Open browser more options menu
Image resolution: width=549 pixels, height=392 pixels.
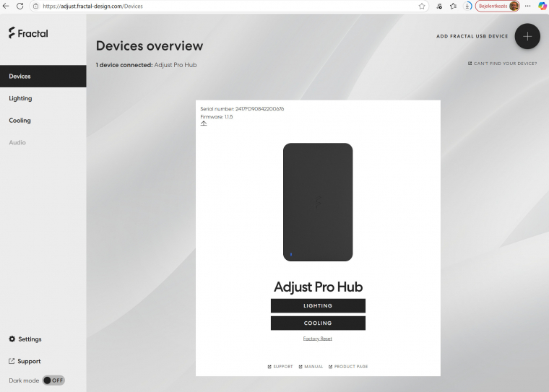(x=527, y=6)
